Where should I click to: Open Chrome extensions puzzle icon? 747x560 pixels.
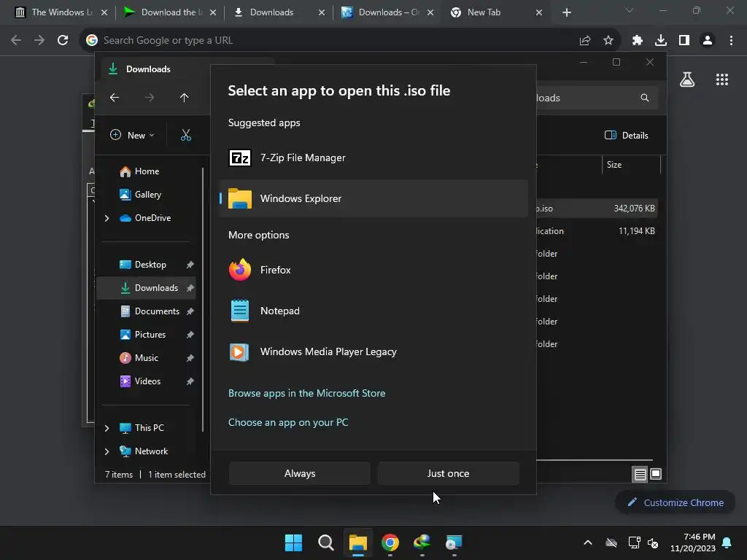pyautogui.click(x=638, y=41)
